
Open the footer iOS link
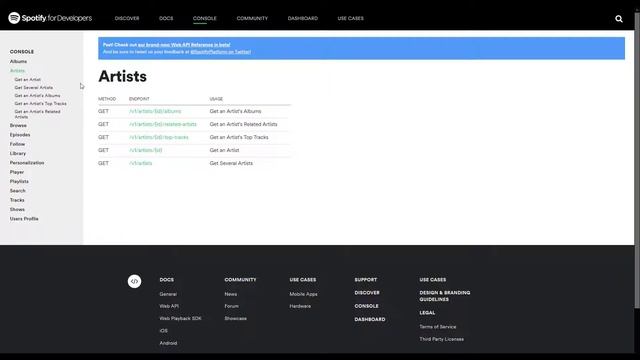coord(164,331)
